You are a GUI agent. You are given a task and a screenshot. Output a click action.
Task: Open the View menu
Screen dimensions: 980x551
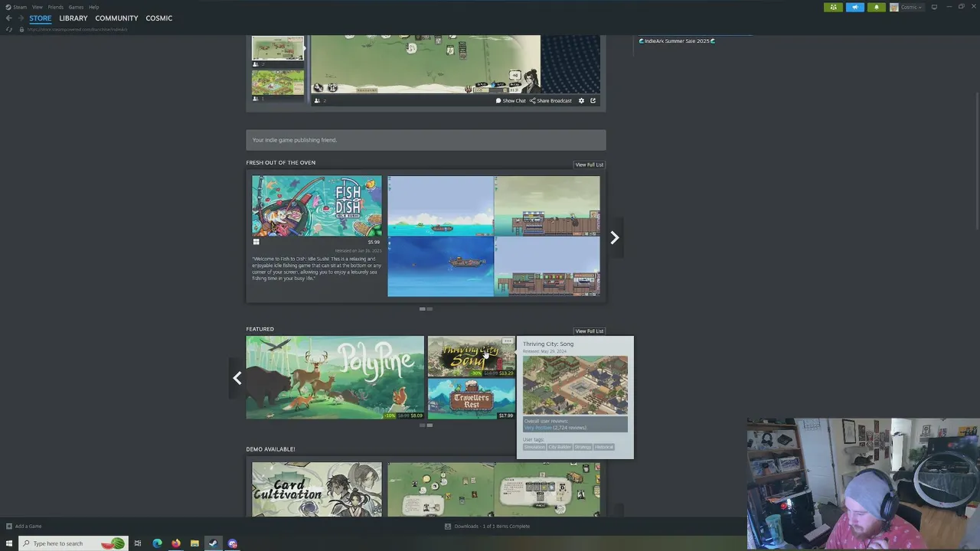37,7
